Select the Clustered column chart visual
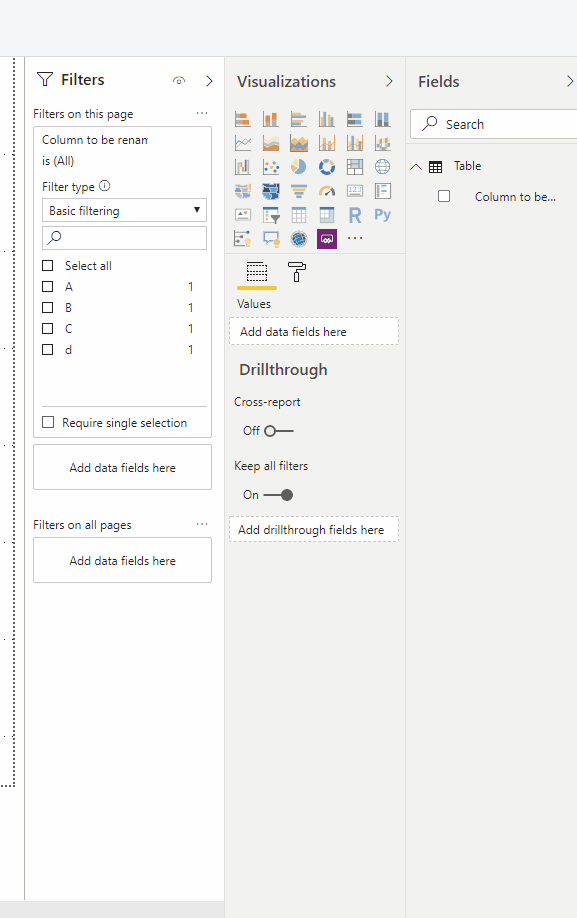 coord(327,119)
